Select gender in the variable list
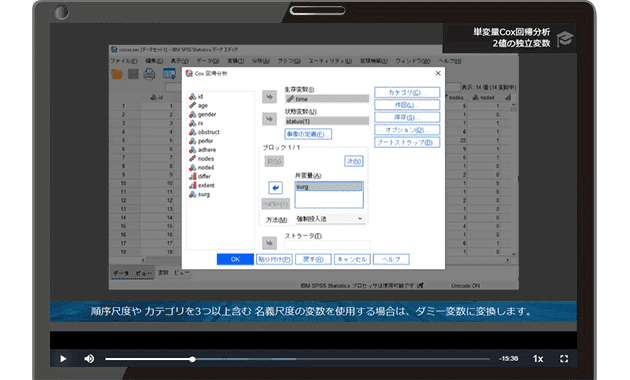 click(207, 114)
